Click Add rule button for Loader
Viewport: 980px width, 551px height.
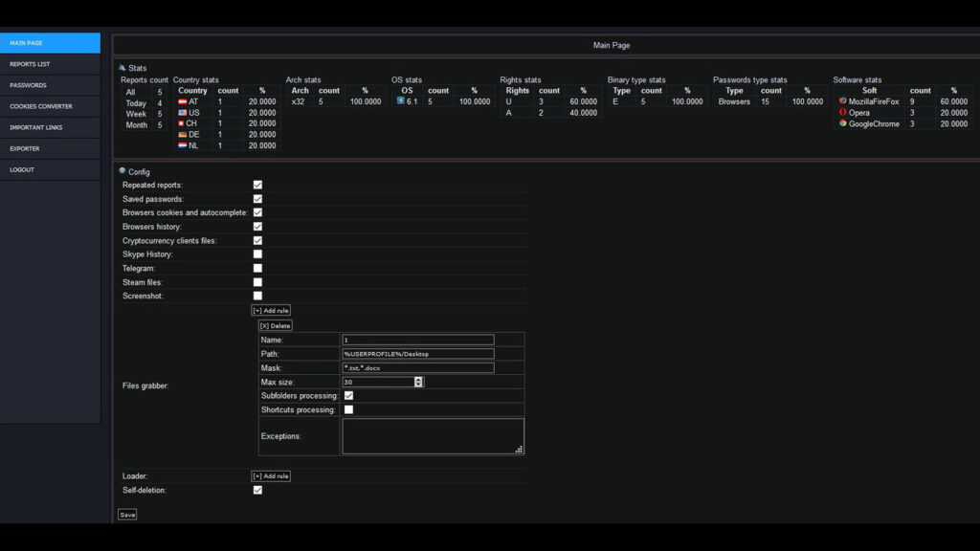[271, 476]
